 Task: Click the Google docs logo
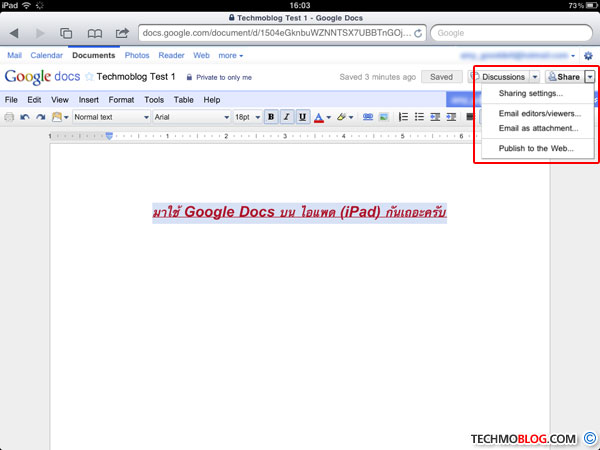(x=42, y=77)
